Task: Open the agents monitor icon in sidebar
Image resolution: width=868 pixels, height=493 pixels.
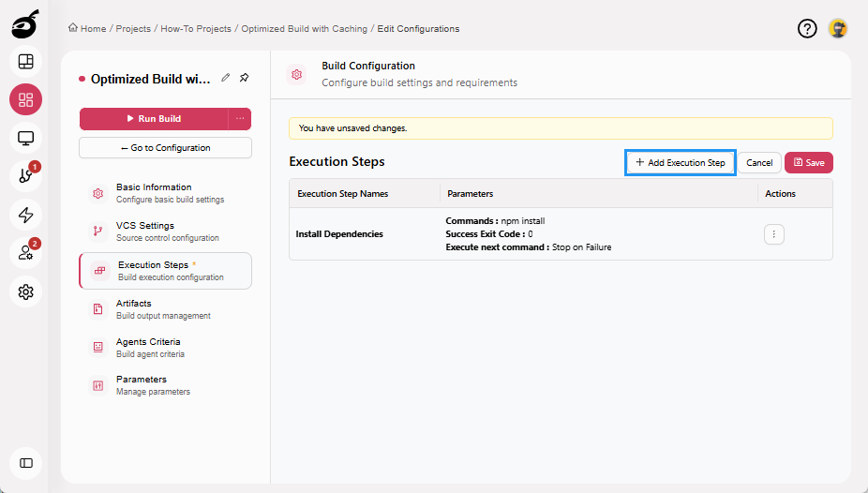Action: (25, 138)
